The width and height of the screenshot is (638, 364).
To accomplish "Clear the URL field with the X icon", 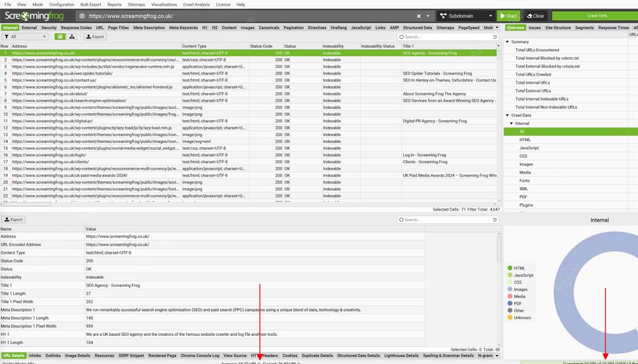I will 419,16.
